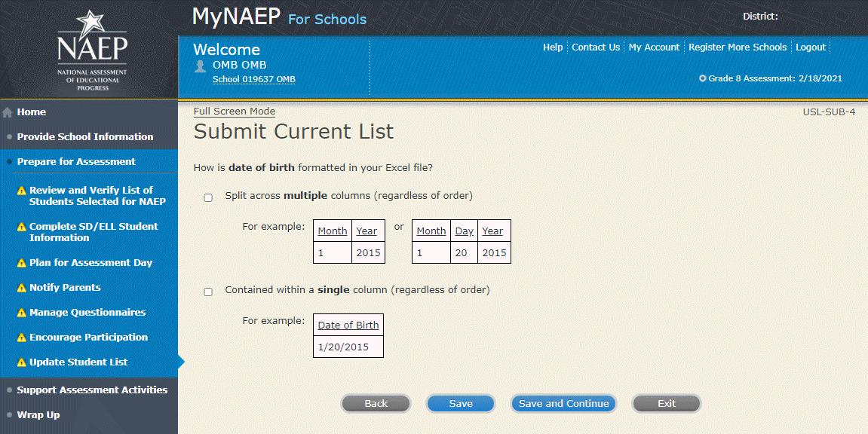Open Review and Verify List of Students
Viewport: 868px width, 434px height.
(x=97, y=196)
